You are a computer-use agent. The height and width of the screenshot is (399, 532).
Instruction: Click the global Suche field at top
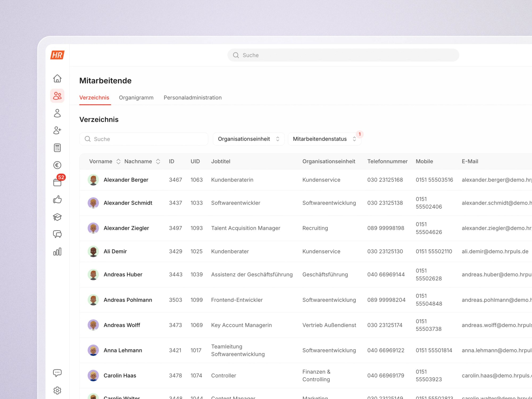click(343, 55)
